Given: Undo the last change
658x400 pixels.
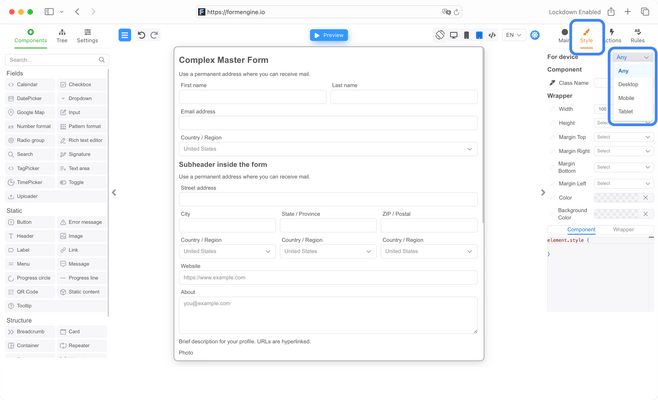Looking at the screenshot, I should (x=141, y=35).
